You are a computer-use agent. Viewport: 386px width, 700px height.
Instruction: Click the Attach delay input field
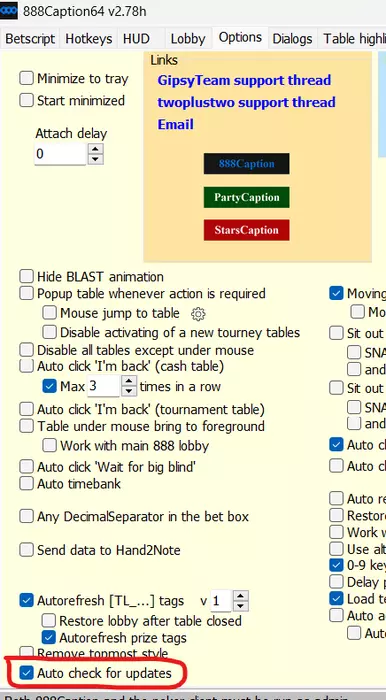[x=60, y=154]
